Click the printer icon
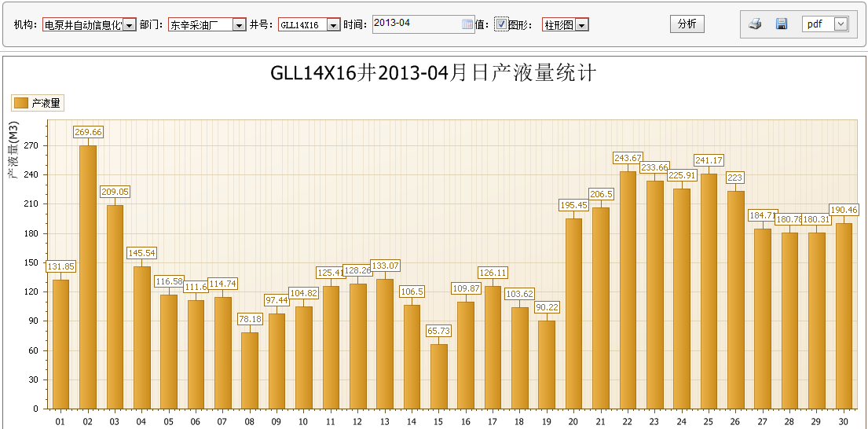Image resolution: width=868 pixels, height=429 pixels. coord(755,24)
